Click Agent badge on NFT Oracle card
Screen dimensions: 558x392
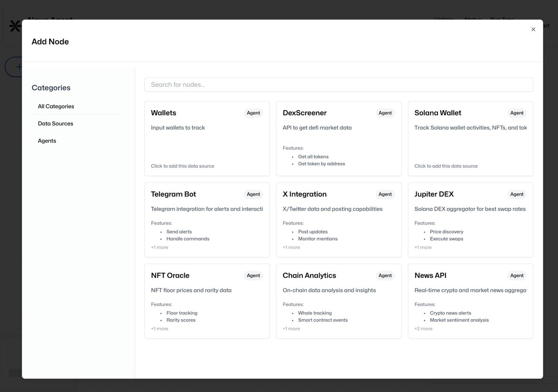253,275
